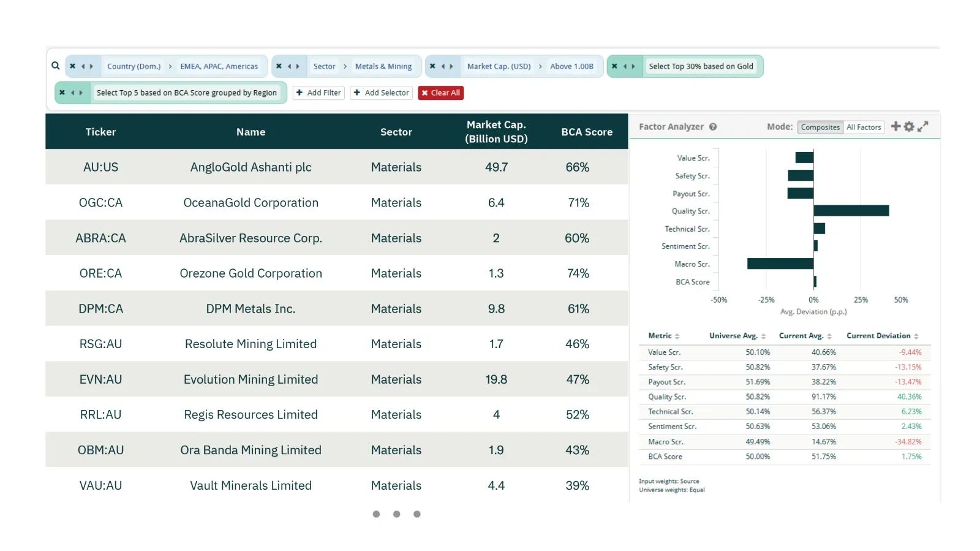This screenshot has height=551, width=980.
Task: Click the Quality Scr. bar in chart
Action: pos(851,211)
